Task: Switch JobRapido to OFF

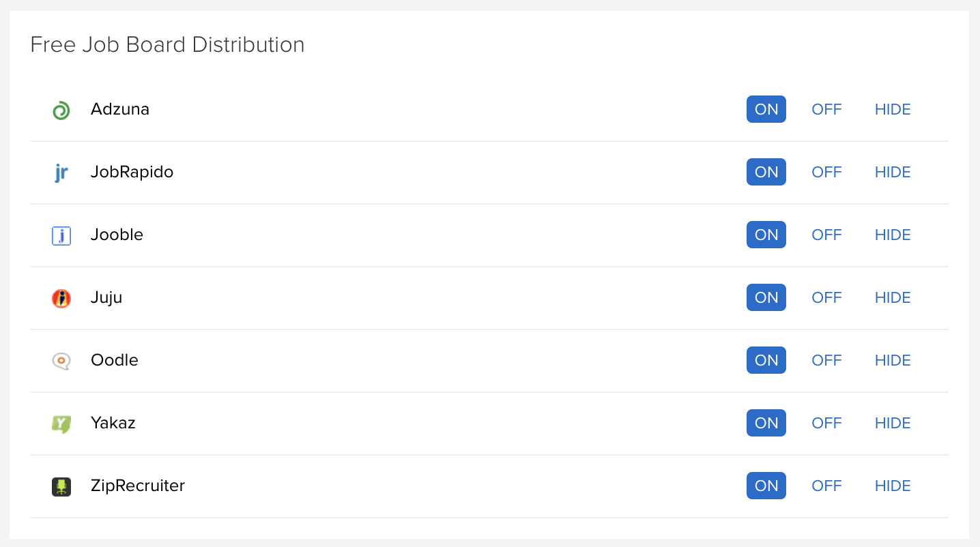Action: (x=826, y=172)
